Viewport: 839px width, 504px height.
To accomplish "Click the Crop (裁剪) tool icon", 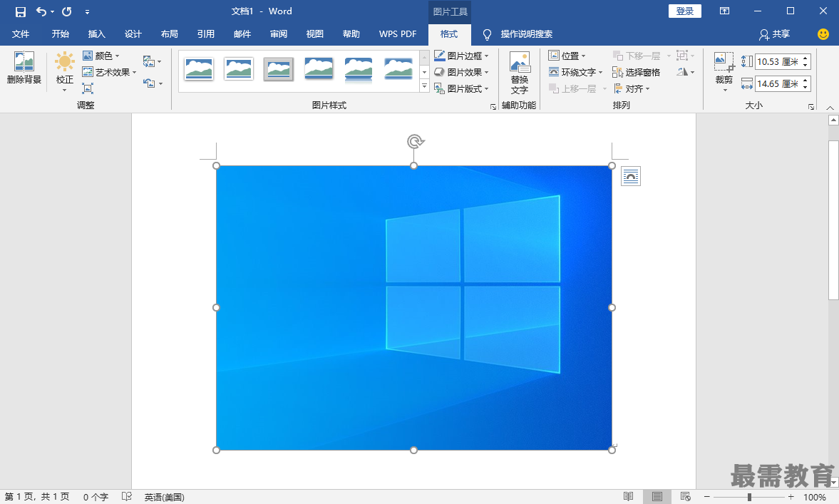I will (724, 61).
